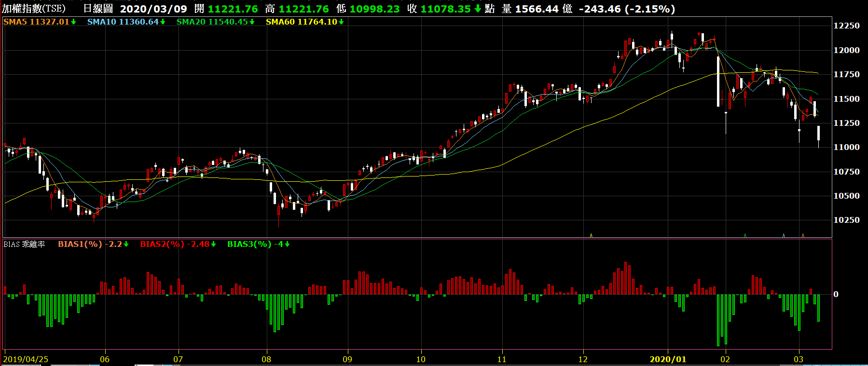Click the 加權指數(TSE) symbol title
Image resolution: width=868 pixels, height=366 pixels.
point(34,9)
